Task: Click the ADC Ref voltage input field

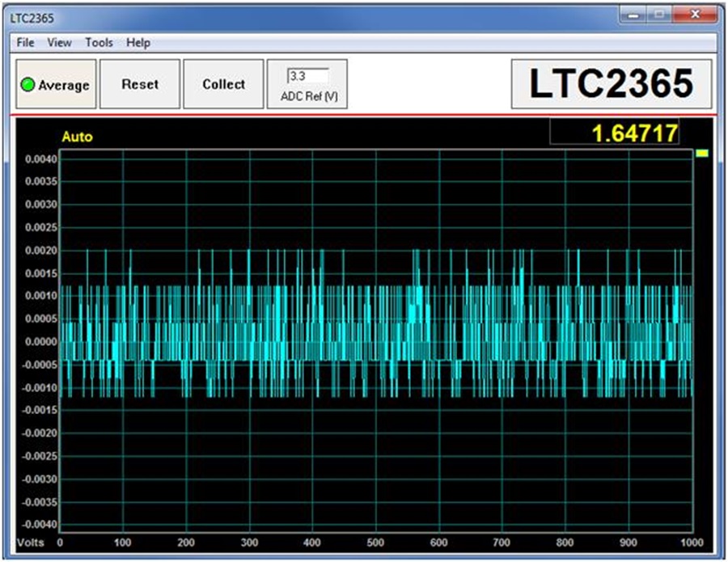Action: 307,76
